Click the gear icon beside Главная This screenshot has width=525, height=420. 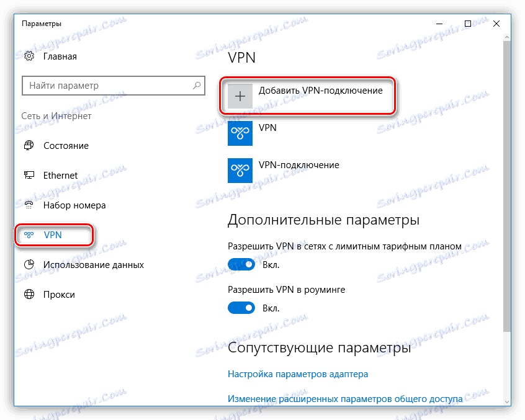(x=29, y=56)
